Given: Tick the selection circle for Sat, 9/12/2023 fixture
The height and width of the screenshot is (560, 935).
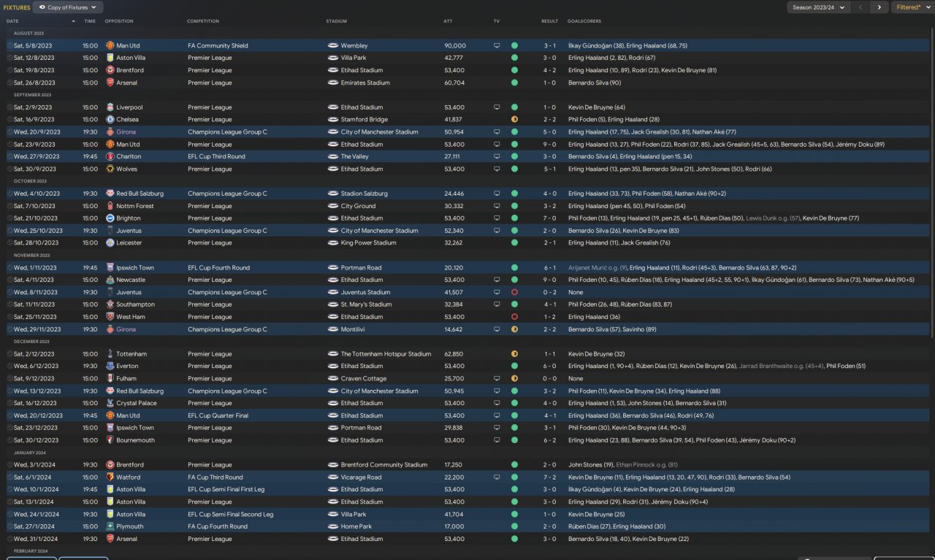Looking at the screenshot, I should (x=9, y=378).
